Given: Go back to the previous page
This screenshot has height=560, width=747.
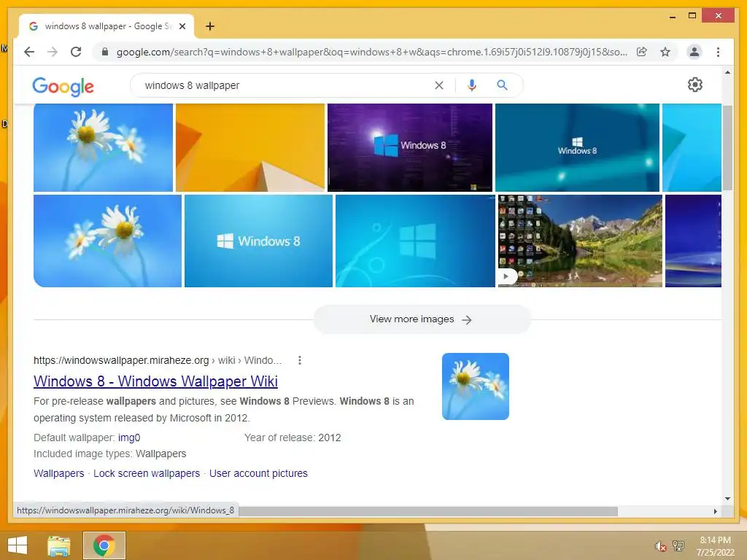Looking at the screenshot, I should coord(29,52).
